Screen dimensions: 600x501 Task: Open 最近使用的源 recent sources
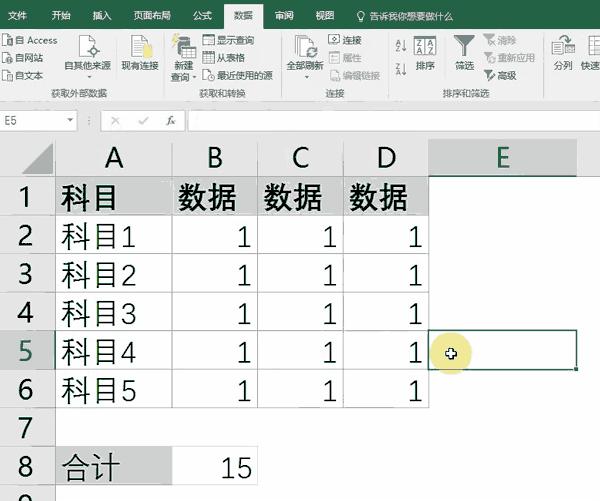237,75
